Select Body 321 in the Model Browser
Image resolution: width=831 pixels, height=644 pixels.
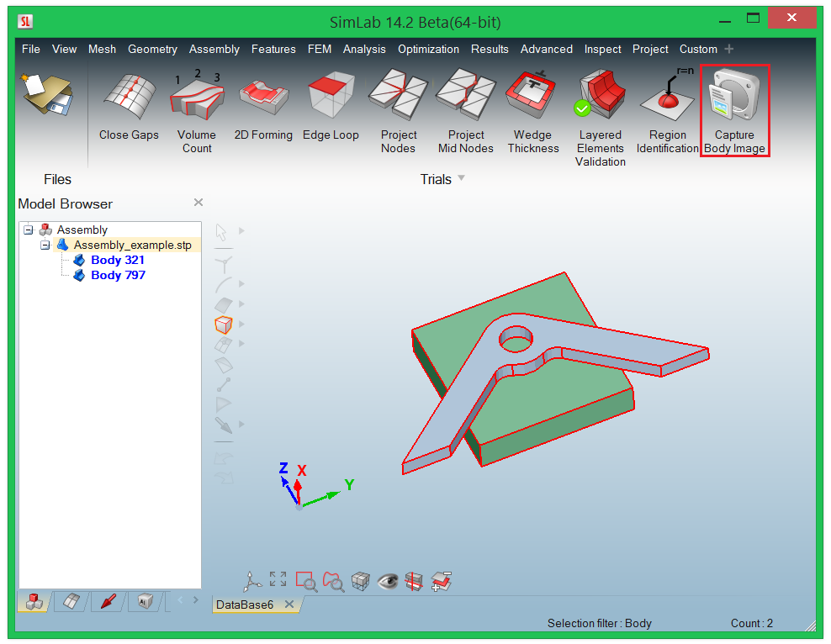pyautogui.click(x=118, y=260)
